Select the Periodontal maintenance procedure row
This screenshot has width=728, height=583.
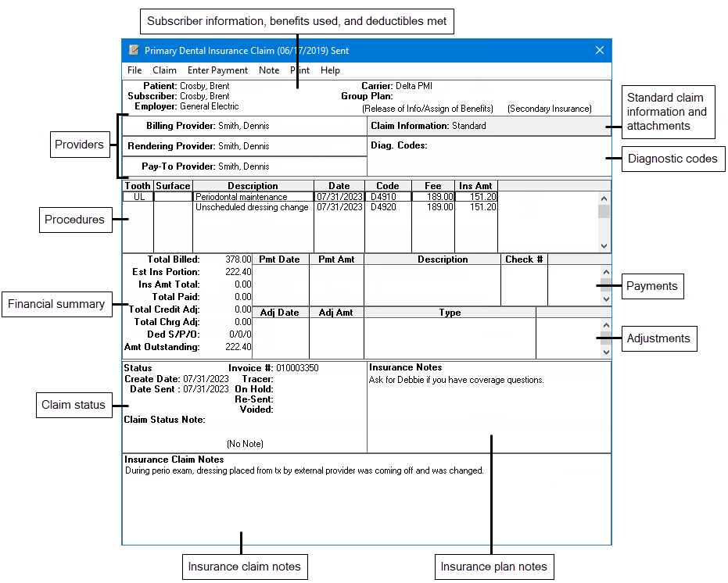click(310, 197)
